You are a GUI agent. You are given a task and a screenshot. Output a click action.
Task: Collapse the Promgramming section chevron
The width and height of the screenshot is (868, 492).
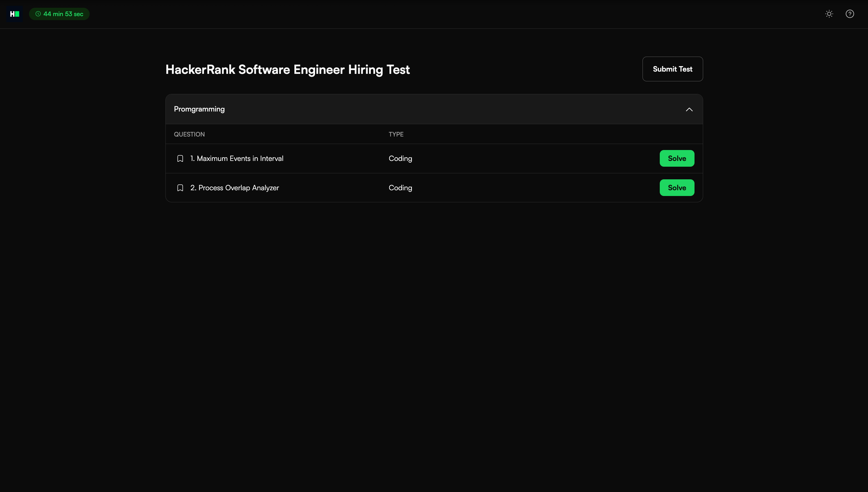pyautogui.click(x=689, y=109)
